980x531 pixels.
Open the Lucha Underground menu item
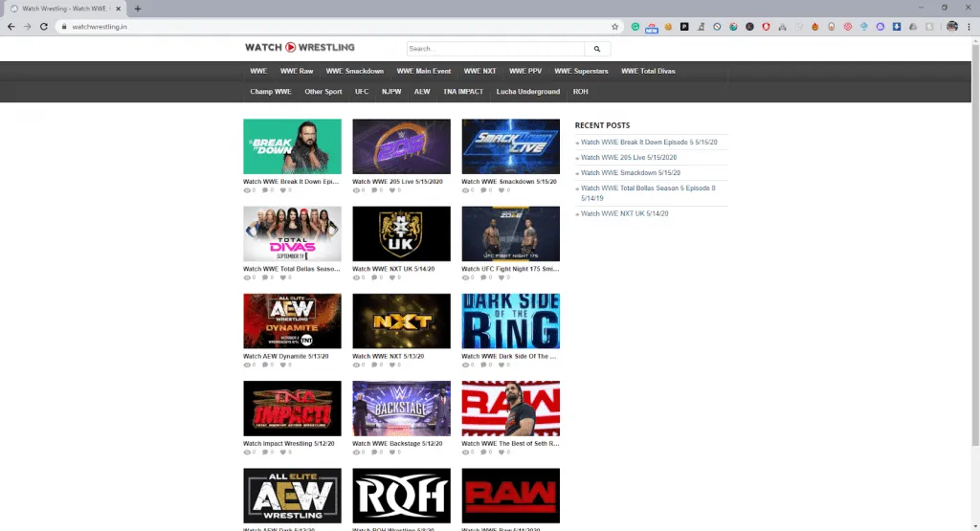pos(527,92)
